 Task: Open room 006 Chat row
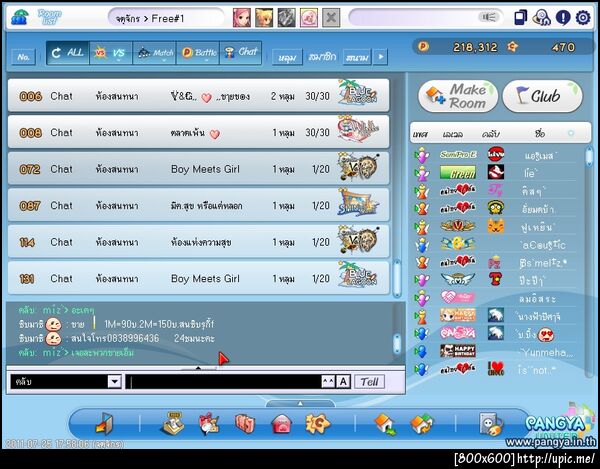199,95
